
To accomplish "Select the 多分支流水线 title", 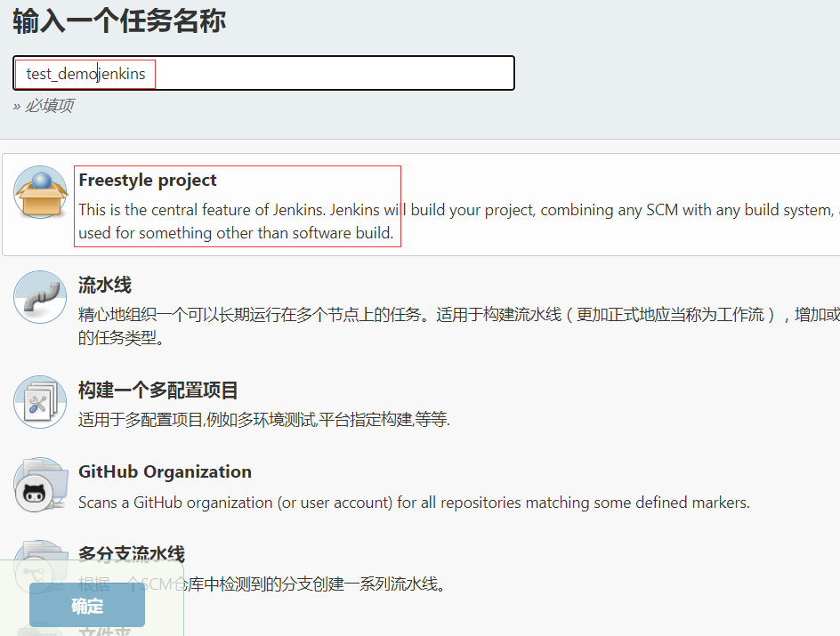I will pyautogui.click(x=132, y=553).
